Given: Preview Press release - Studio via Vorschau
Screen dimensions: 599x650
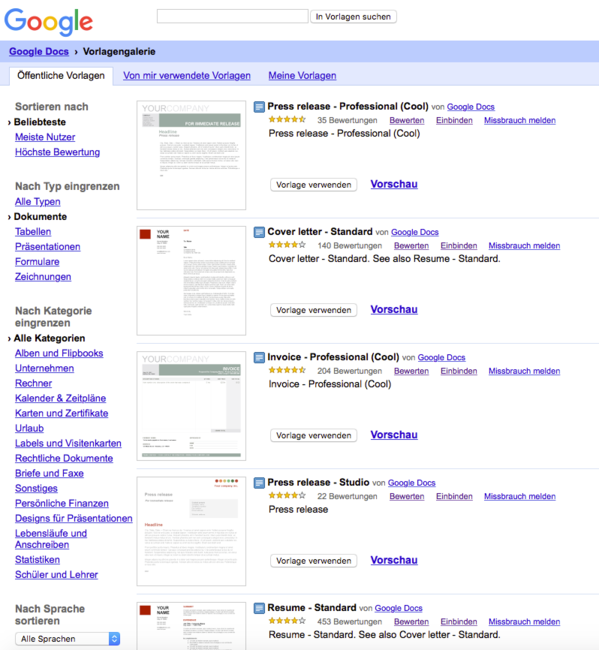Looking at the screenshot, I should point(394,560).
